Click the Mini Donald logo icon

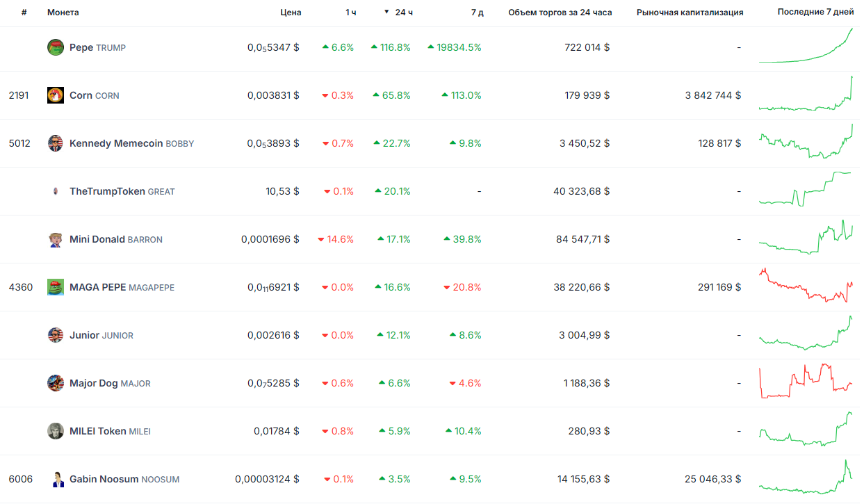(x=56, y=239)
